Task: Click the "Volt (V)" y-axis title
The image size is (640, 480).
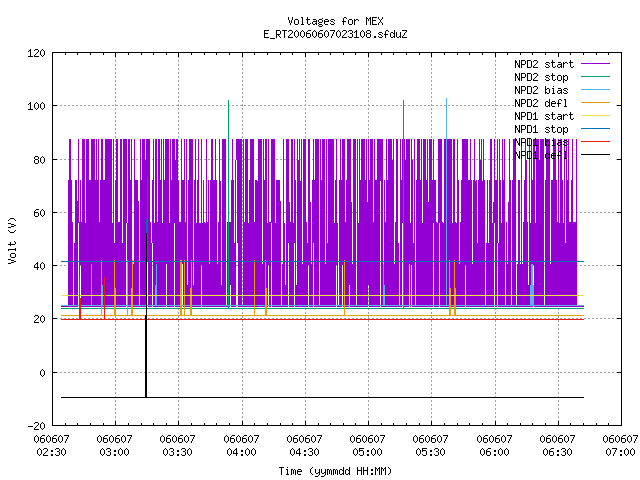Action: point(12,240)
